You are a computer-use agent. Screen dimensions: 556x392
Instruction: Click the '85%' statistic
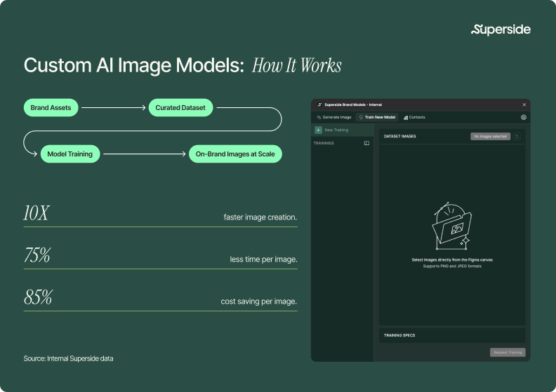(x=38, y=297)
